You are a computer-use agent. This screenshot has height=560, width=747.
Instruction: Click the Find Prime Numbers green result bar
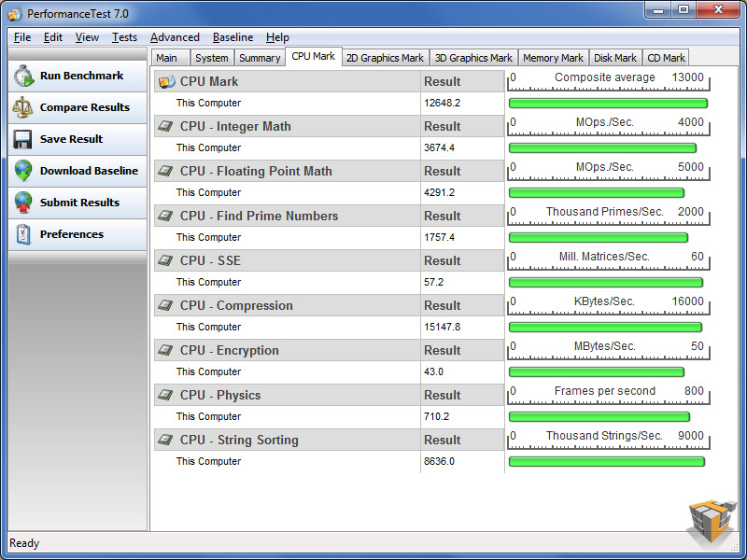pyautogui.click(x=599, y=238)
